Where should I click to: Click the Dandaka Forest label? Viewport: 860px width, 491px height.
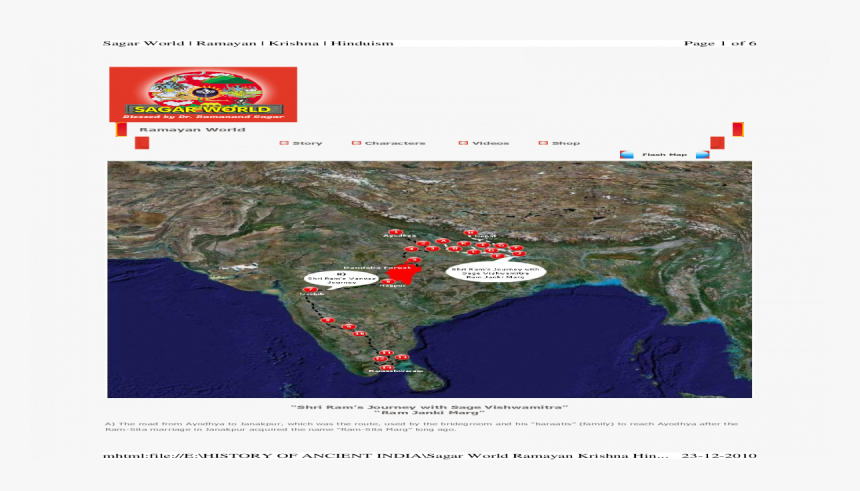point(377,268)
